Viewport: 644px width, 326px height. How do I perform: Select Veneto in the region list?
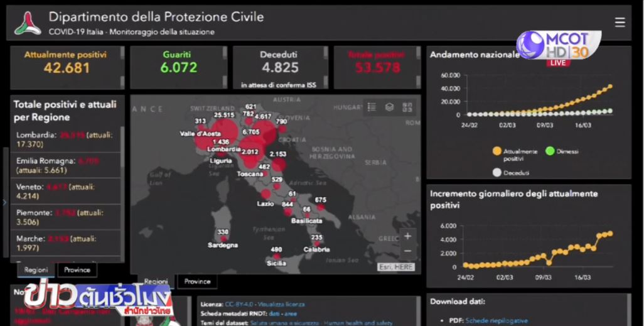click(x=64, y=191)
